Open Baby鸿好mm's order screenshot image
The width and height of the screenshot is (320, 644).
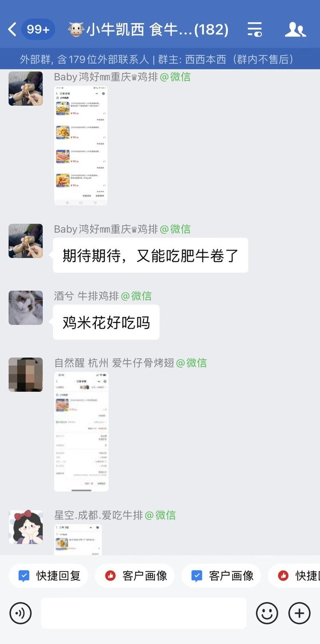tap(81, 146)
